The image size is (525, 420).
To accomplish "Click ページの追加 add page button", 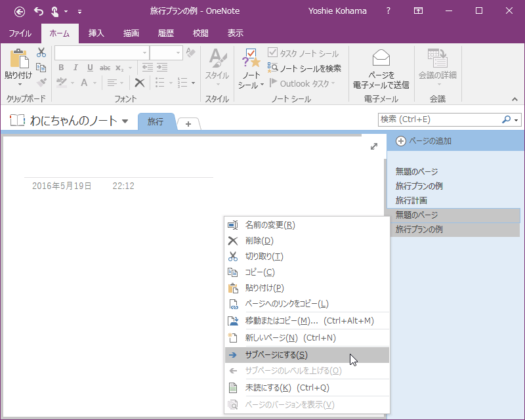I will pos(423,141).
